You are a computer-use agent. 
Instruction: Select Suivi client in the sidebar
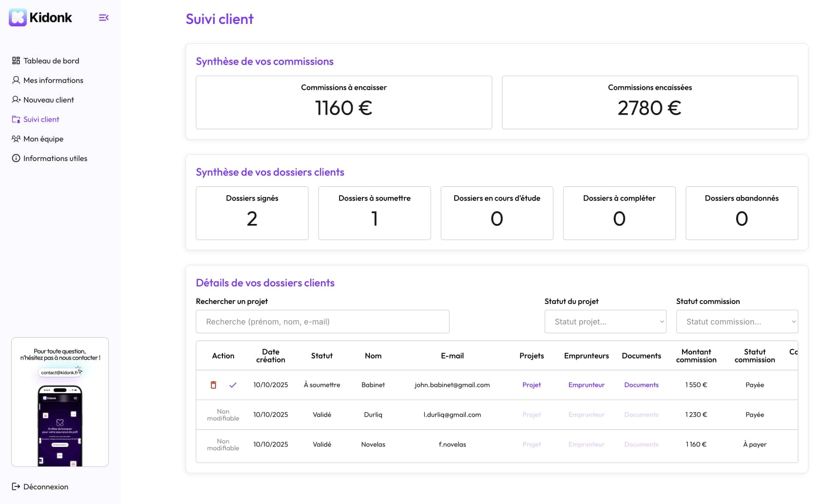click(x=41, y=119)
